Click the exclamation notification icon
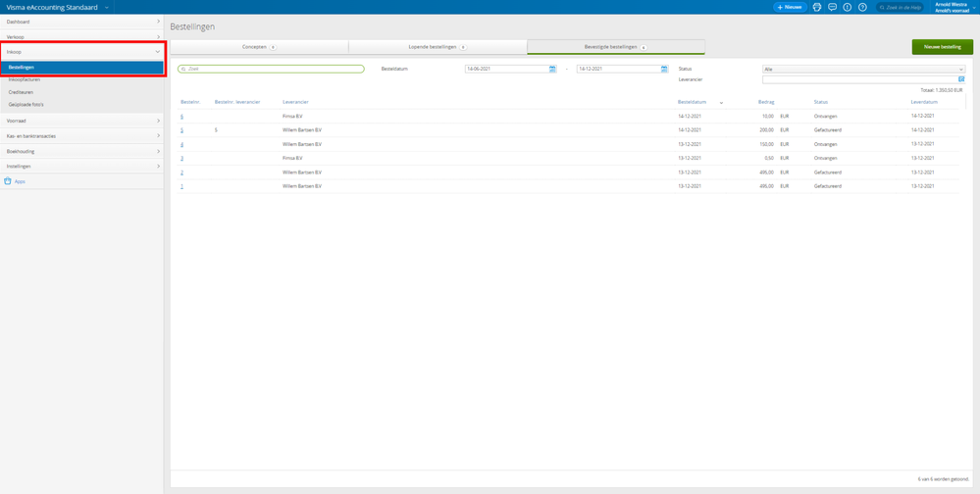The width and height of the screenshot is (980, 494). click(848, 7)
